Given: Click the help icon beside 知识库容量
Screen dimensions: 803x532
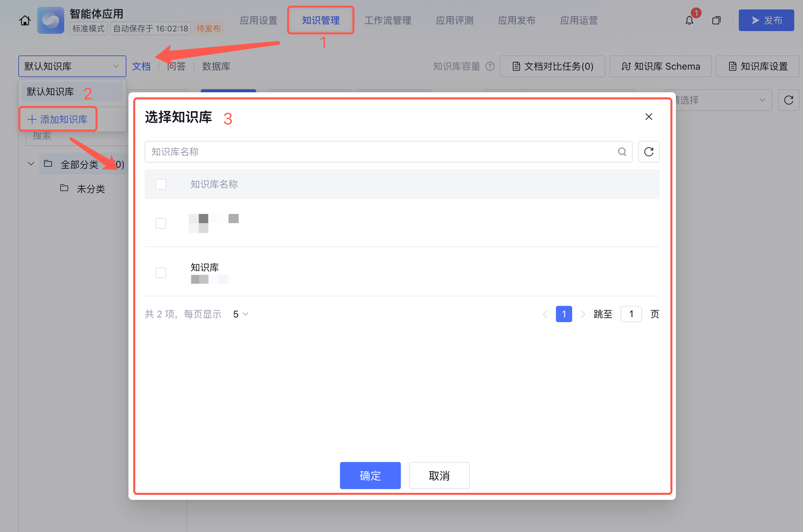Looking at the screenshot, I should (x=490, y=66).
